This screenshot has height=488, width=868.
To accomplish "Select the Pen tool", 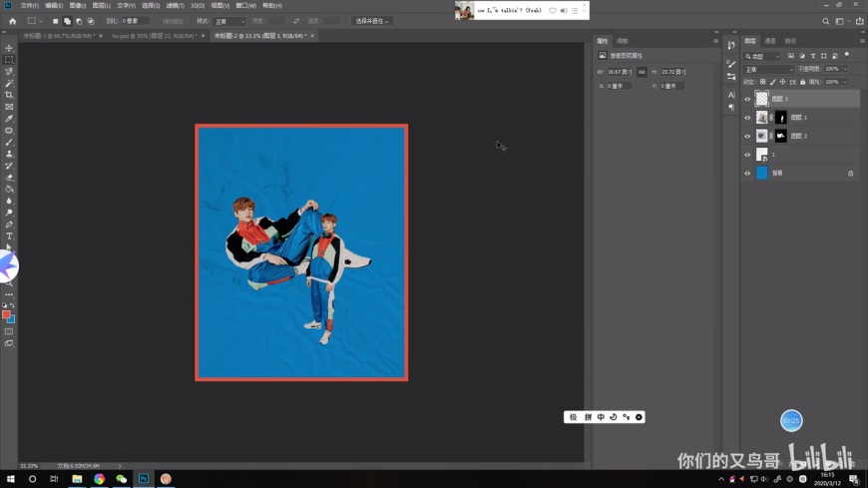I will coord(9,225).
